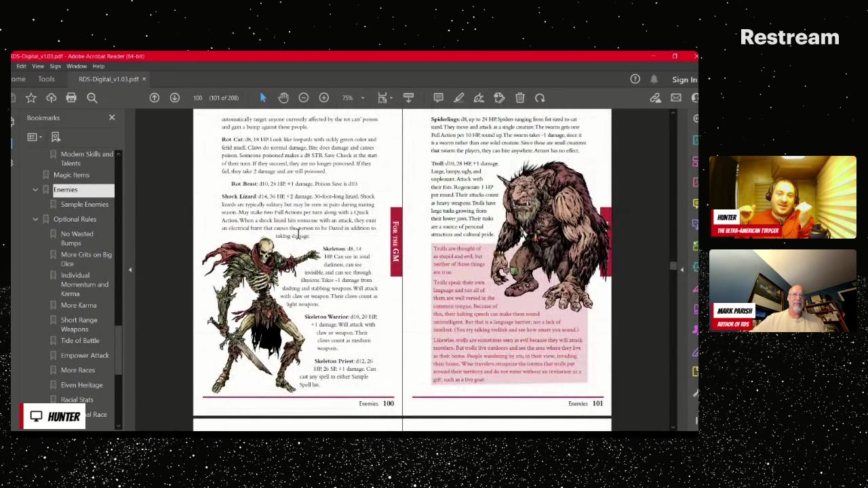Open the No Wasted Bumps bookmark
This screenshot has height=488, width=868.
[77, 238]
